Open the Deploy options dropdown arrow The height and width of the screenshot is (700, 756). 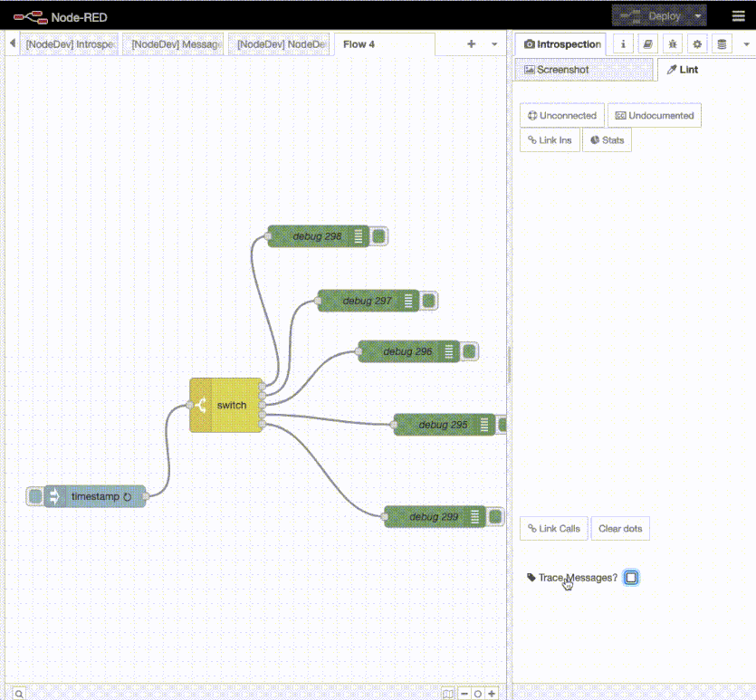coord(698,16)
